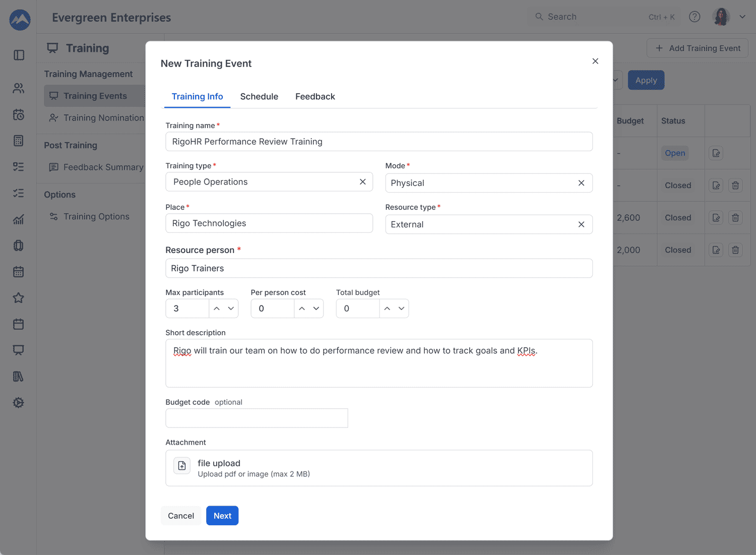Increase Max participants with up arrow
This screenshot has width=756, height=555.
point(217,309)
